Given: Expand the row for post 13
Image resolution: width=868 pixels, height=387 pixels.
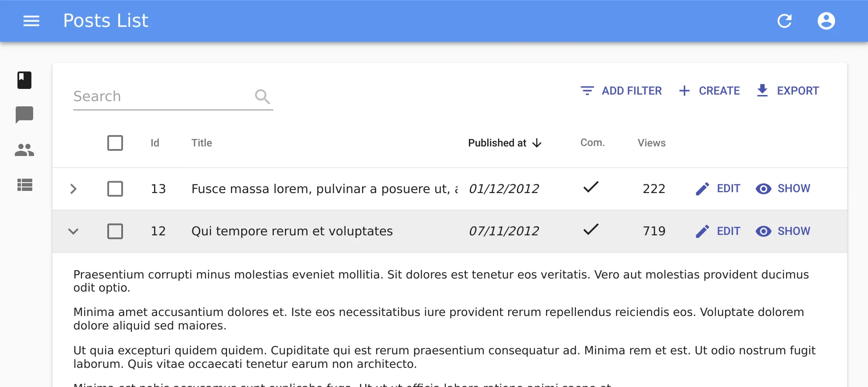Looking at the screenshot, I should (73, 189).
